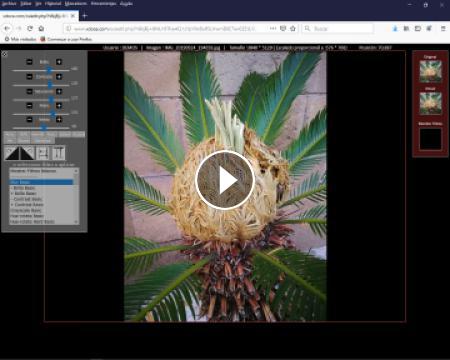Play the video using the center play button
450x360 pixels.
coord(225,180)
